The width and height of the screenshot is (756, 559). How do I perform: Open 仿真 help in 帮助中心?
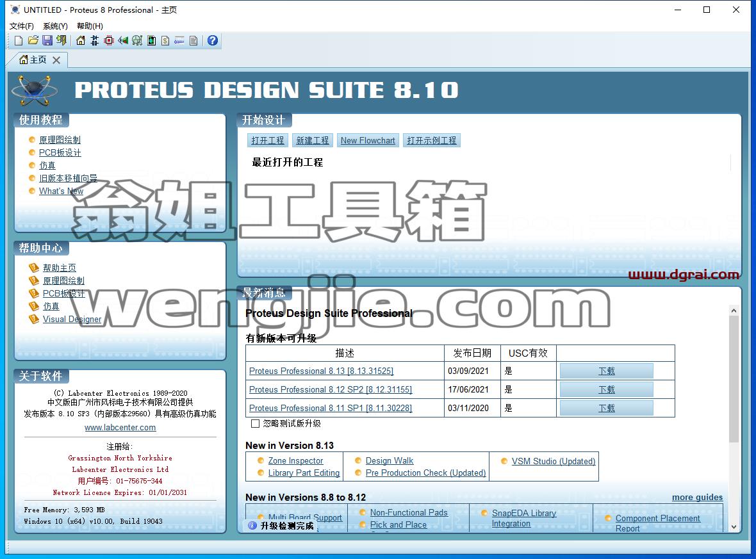pos(51,306)
